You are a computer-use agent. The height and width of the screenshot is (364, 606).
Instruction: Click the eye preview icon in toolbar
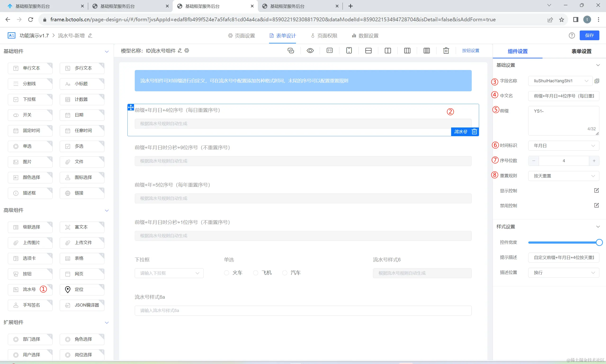tap(310, 51)
